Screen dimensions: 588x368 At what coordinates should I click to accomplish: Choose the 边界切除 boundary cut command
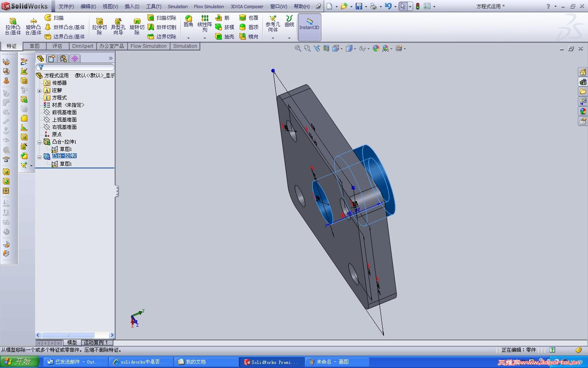coord(162,36)
